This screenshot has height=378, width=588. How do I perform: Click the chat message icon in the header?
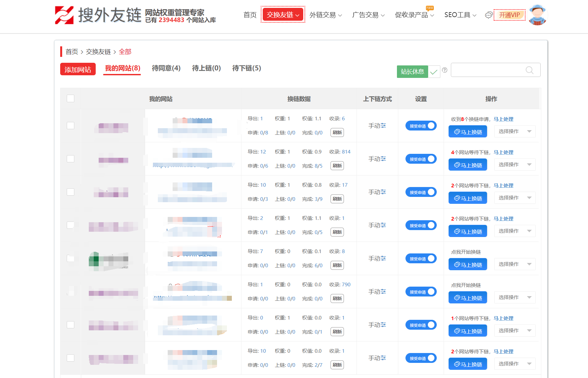click(489, 15)
